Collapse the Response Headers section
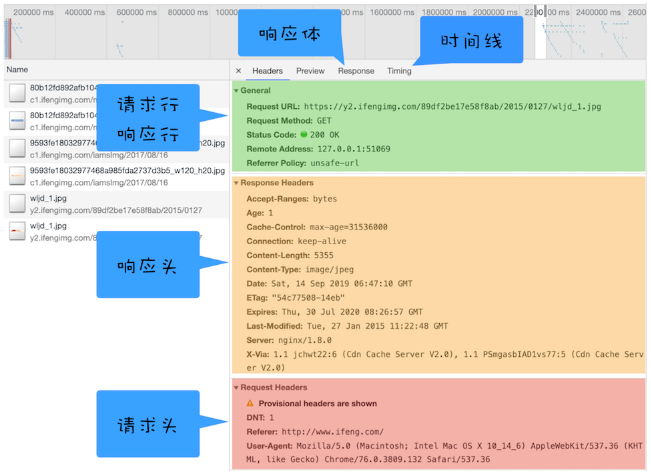 coord(236,183)
